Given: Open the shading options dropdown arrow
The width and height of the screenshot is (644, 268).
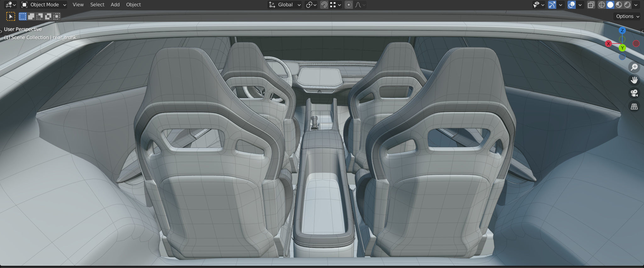Looking at the screenshot, I should (x=636, y=5).
